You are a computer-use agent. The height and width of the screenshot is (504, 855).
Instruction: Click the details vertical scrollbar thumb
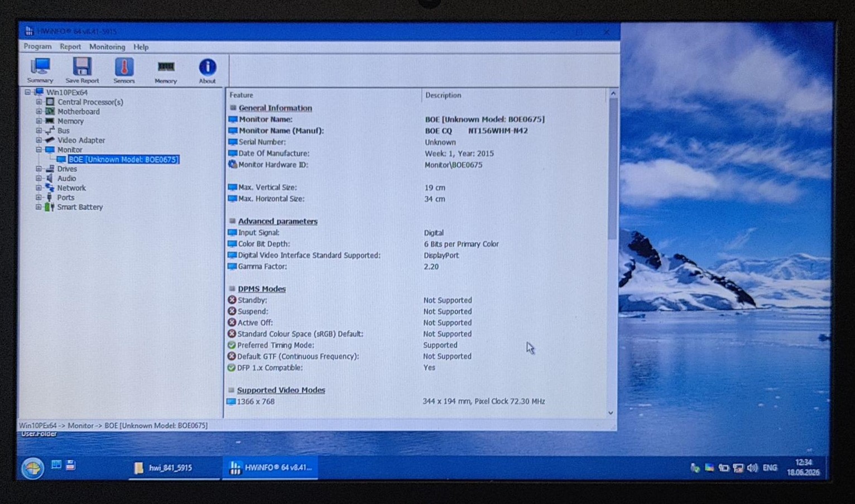click(x=612, y=169)
